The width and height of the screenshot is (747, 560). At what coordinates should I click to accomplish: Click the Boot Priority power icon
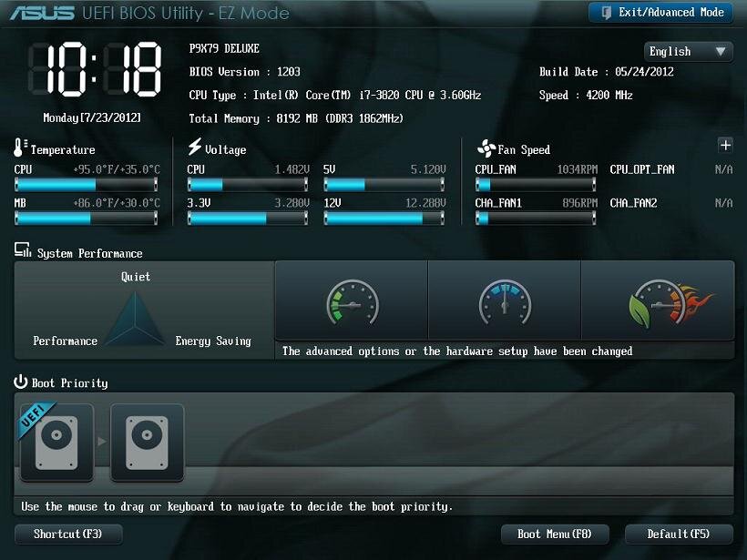[x=20, y=382]
